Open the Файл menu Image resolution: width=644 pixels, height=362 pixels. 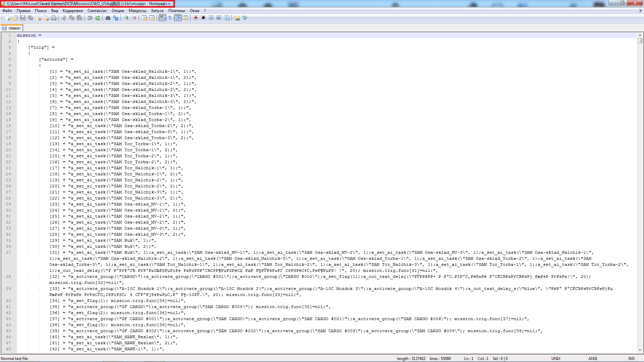(7, 11)
